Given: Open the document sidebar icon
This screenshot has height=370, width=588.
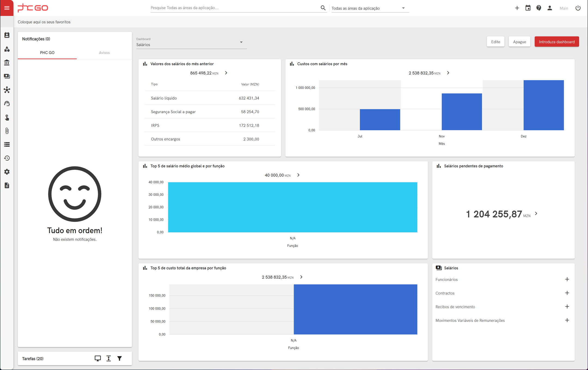Looking at the screenshot, I should pyautogui.click(x=7, y=186).
